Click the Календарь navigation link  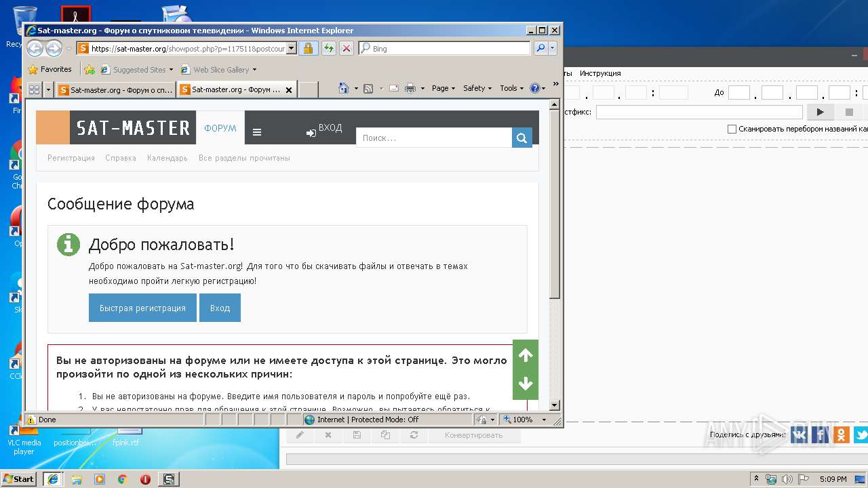pyautogui.click(x=167, y=158)
